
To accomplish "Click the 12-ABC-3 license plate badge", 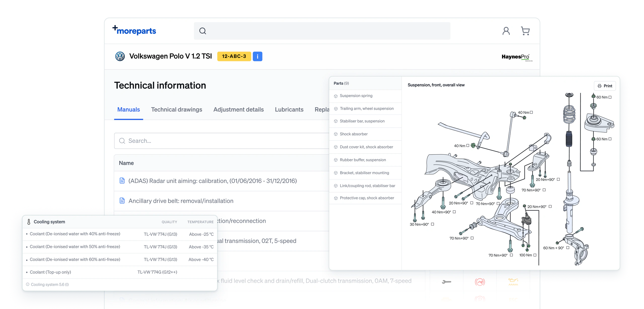I will pos(234,56).
